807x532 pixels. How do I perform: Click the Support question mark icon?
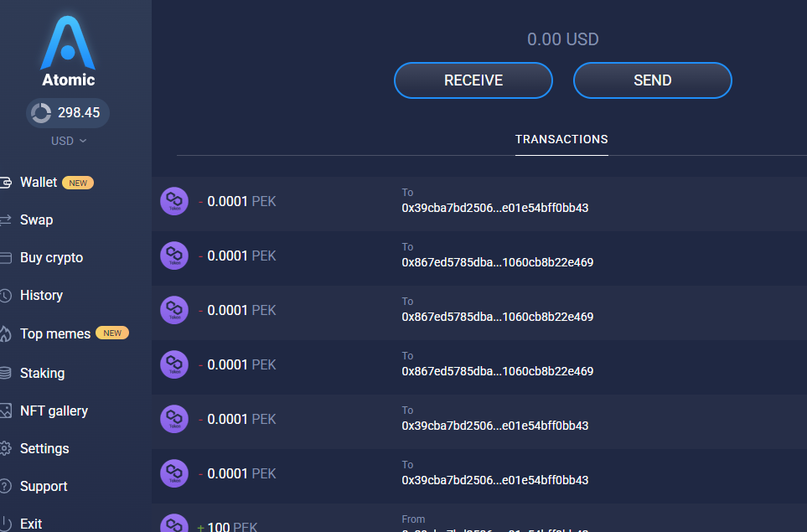pyautogui.click(x=5, y=486)
